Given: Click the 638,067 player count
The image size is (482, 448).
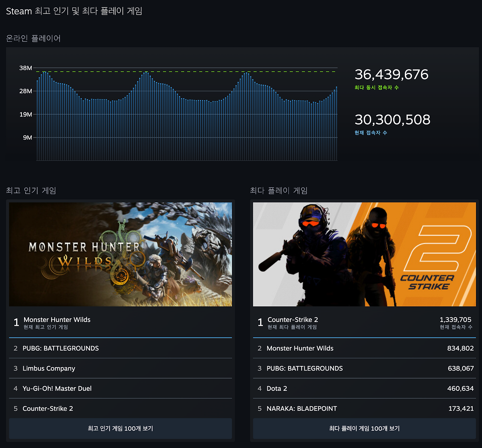Looking at the screenshot, I should [461, 368].
